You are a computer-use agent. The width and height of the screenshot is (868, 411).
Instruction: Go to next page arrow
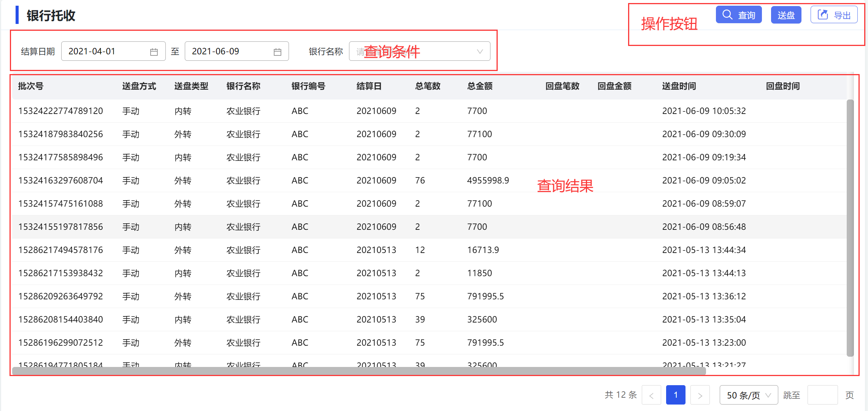[x=700, y=395]
